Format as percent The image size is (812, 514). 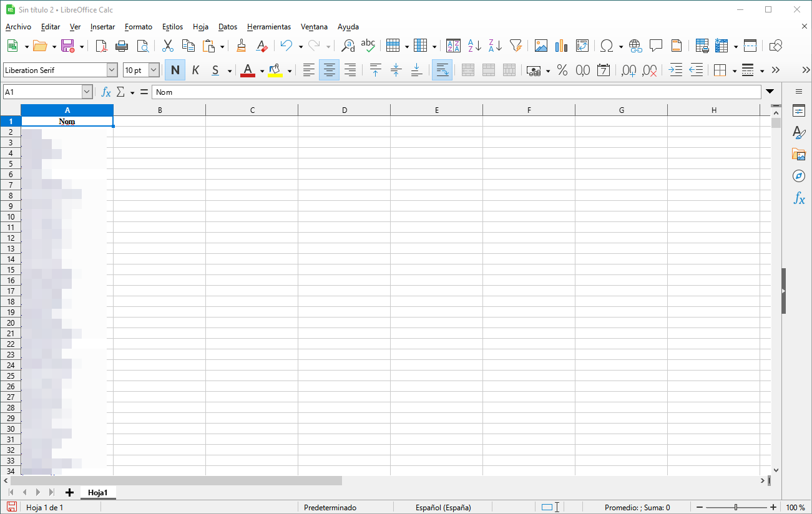562,70
